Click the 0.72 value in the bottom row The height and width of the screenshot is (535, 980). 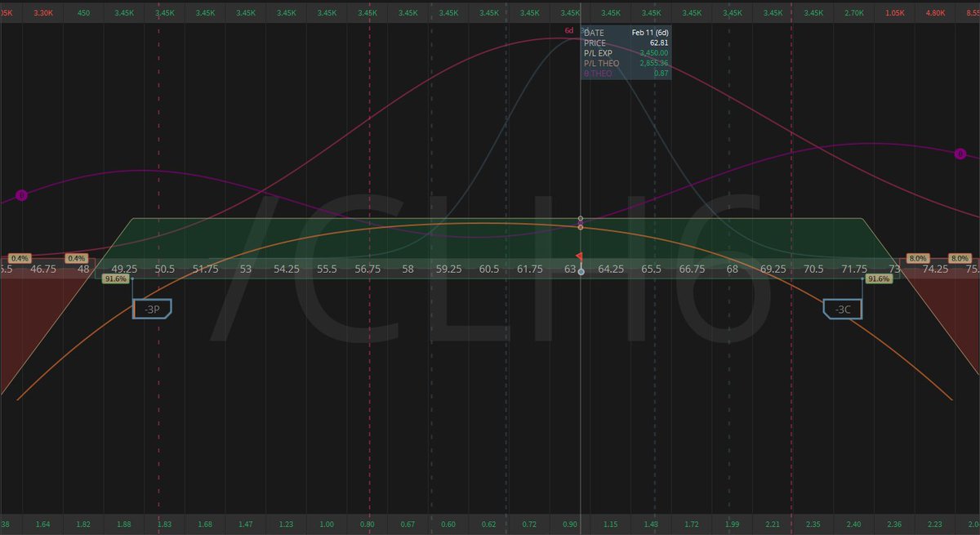coord(530,523)
